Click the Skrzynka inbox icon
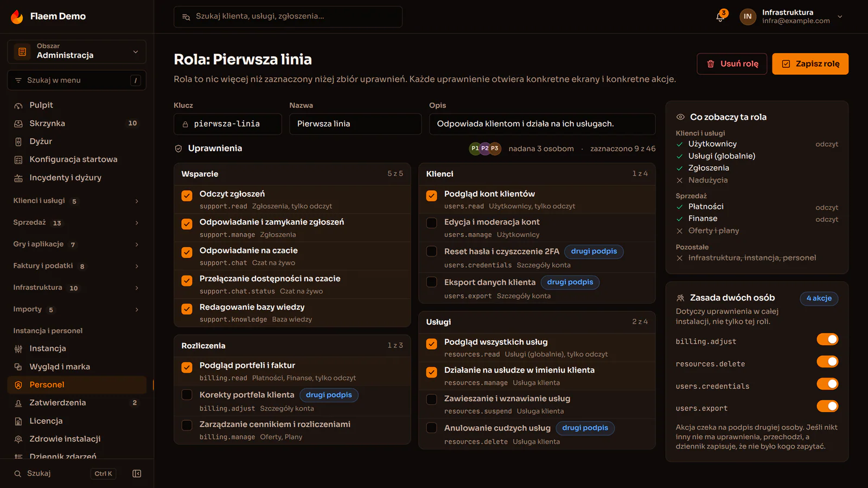 (18, 124)
